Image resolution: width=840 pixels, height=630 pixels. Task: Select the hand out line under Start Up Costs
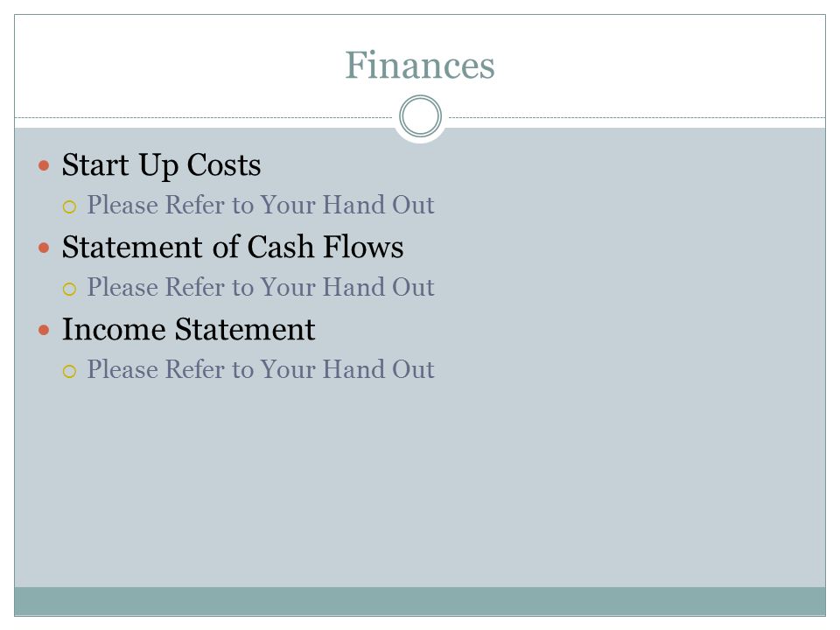point(261,205)
